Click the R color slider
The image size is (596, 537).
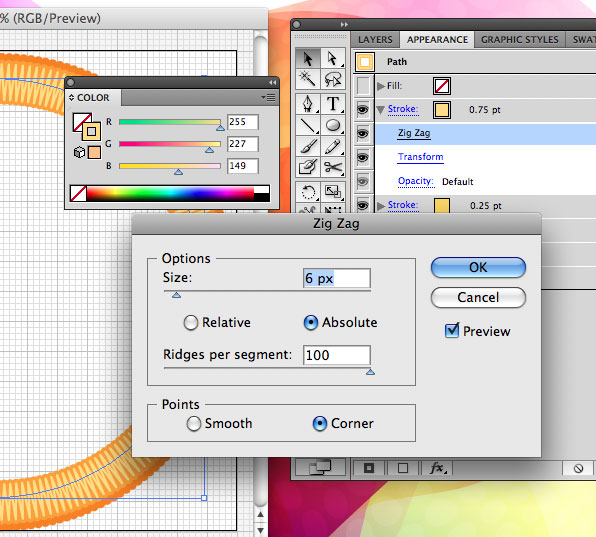[x=170, y=122]
